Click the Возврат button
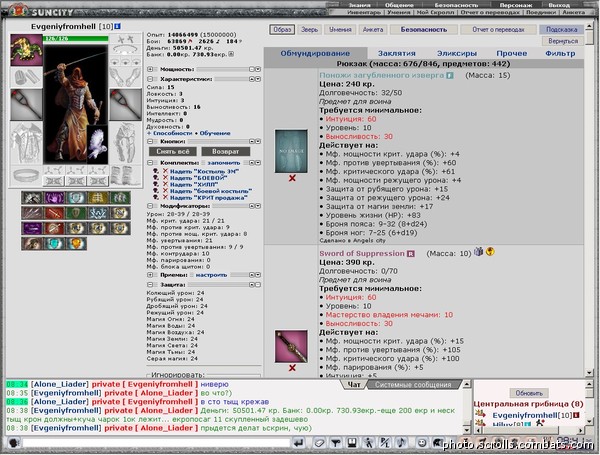 (x=225, y=152)
